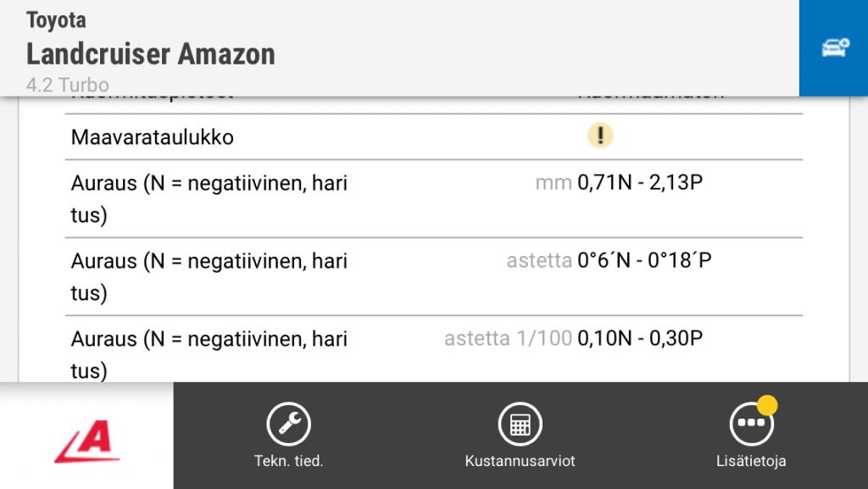Select the Auraus astetta 1/100 row

pyautogui.click(x=209, y=354)
